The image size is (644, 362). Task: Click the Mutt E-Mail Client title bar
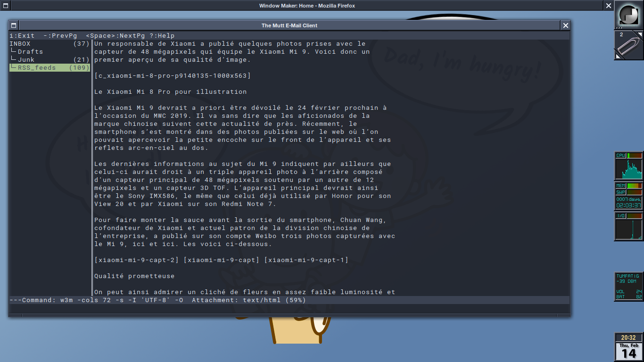[x=289, y=25]
